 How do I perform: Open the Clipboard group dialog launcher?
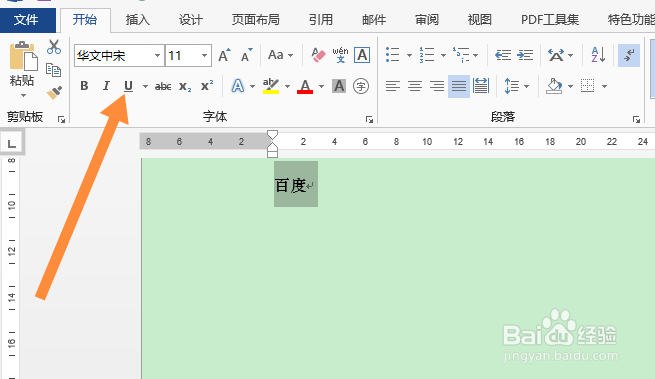[x=61, y=120]
